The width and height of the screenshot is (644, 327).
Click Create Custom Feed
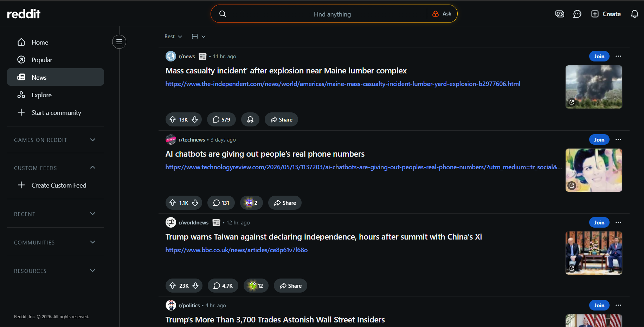[56, 185]
